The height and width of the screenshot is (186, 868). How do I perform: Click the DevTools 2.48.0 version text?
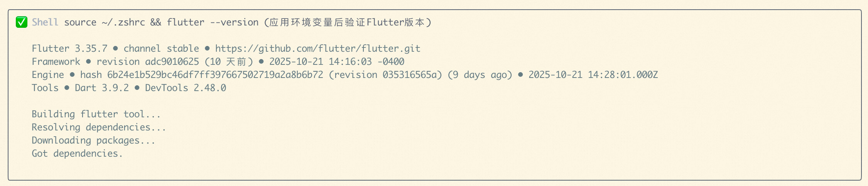(185, 88)
